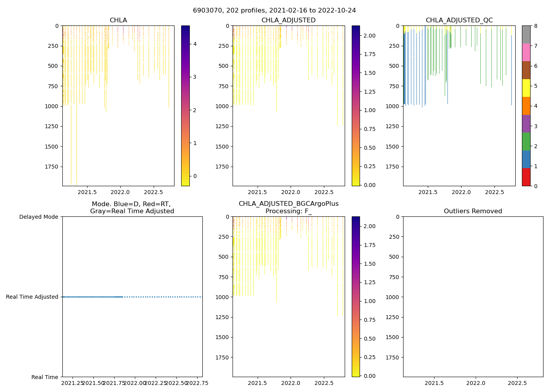Click the Outliers Removed plot title
Viewport: 549px width, 392px height.
pyautogui.click(x=473, y=211)
